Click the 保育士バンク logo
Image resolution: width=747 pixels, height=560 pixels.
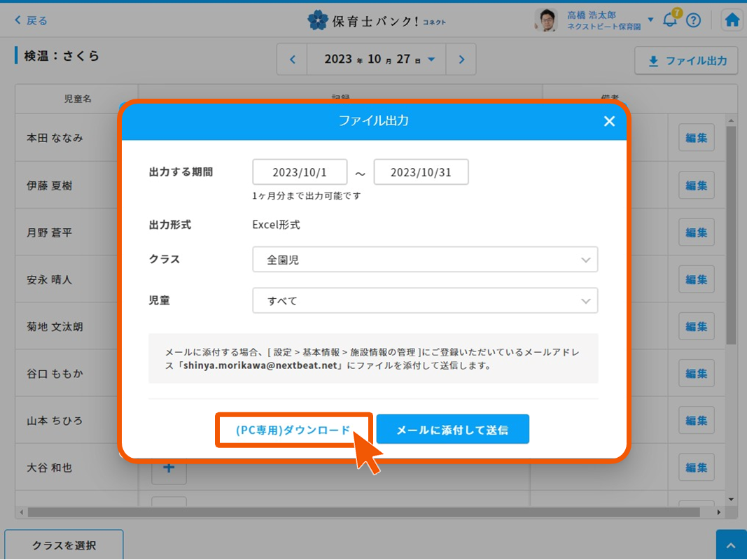point(377,20)
